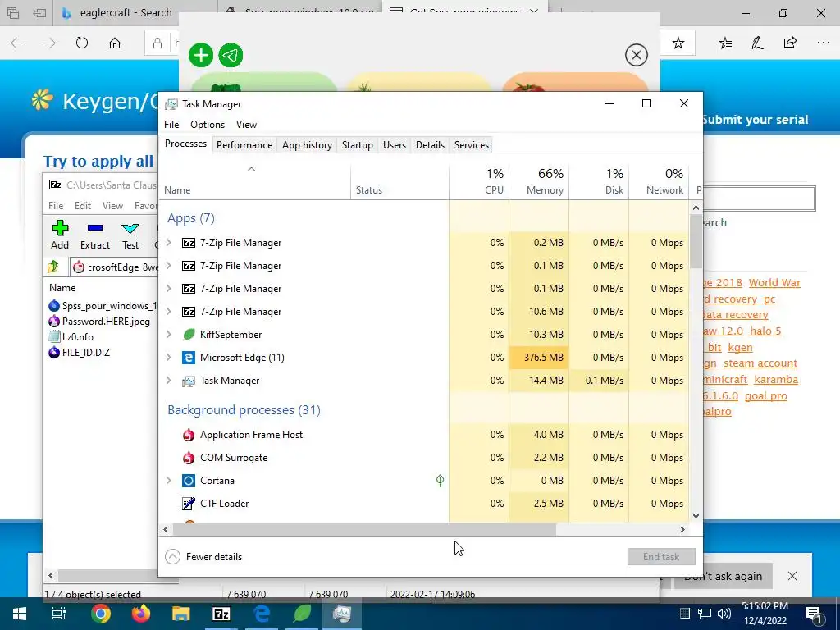Open the Task Manager File menu
Viewport: 840px width, 630px height.
point(171,125)
